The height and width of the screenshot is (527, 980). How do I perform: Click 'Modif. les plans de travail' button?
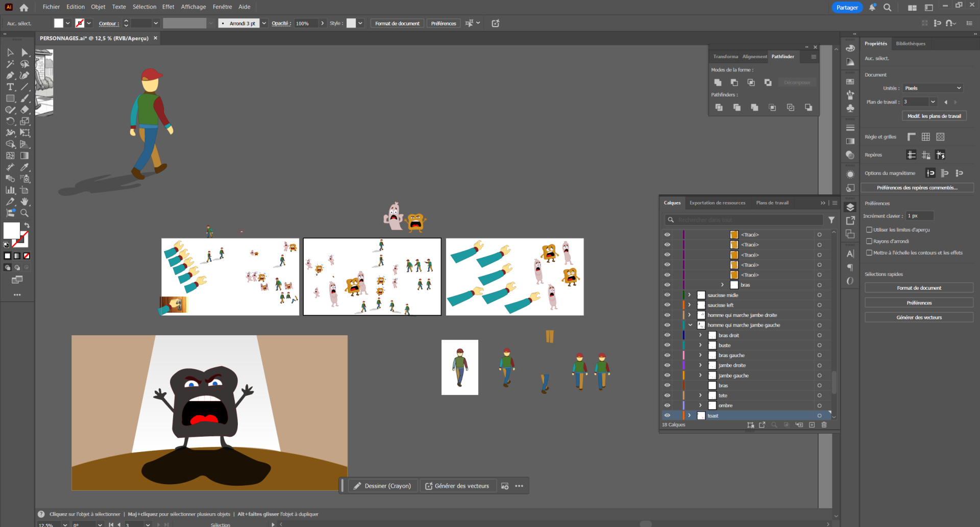(x=934, y=116)
